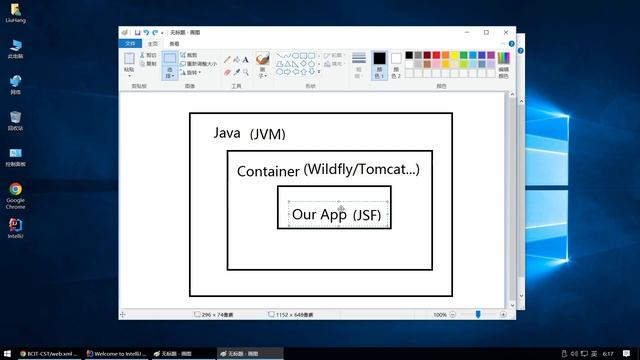Screen dimensions: 640x360
Task: Open the shape Fill dropdown
Action: (x=334, y=64)
